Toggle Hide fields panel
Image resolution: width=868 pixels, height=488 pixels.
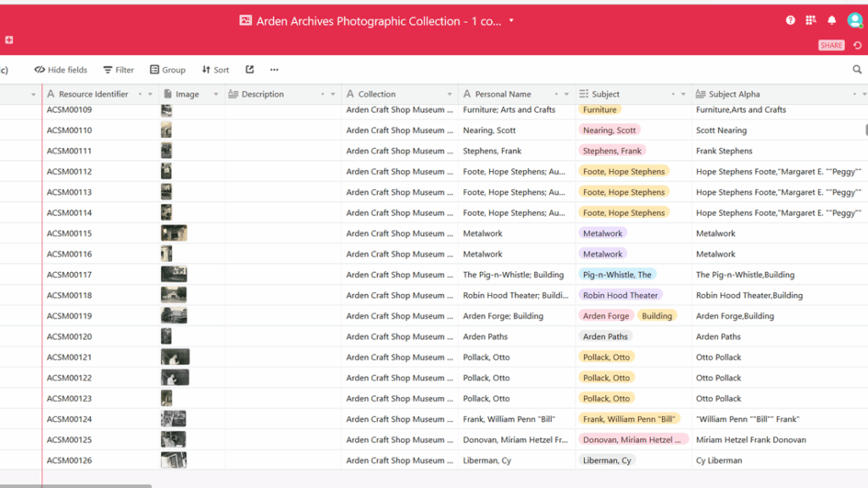61,70
